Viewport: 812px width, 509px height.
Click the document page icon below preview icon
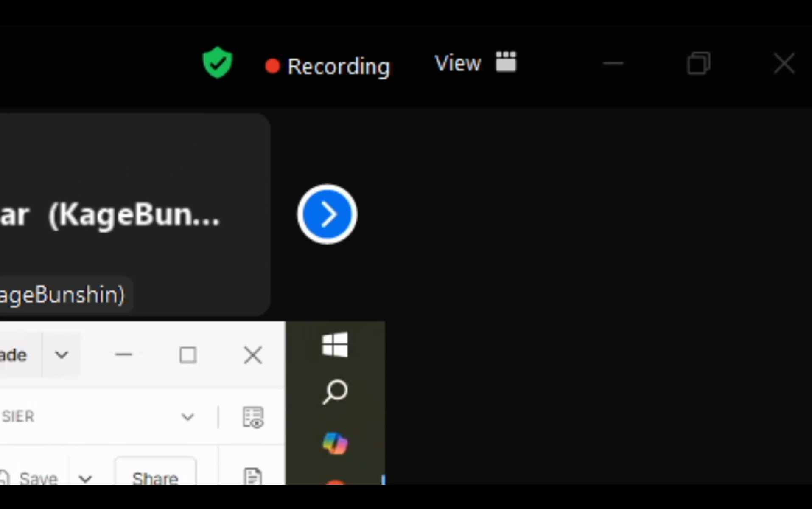pos(253,476)
